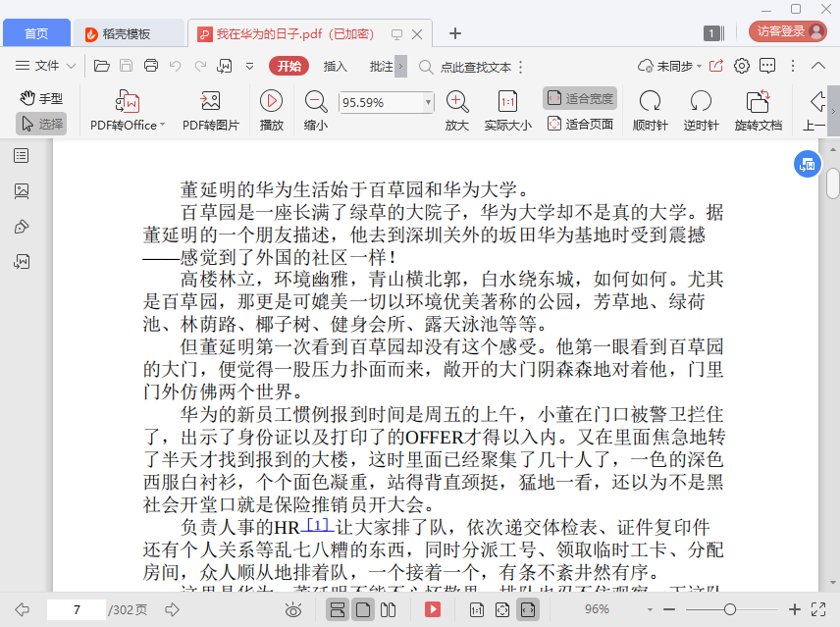Open the 未同步 sync dropdown
Screen dimensions: 840x627
click(x=669, y=66)
